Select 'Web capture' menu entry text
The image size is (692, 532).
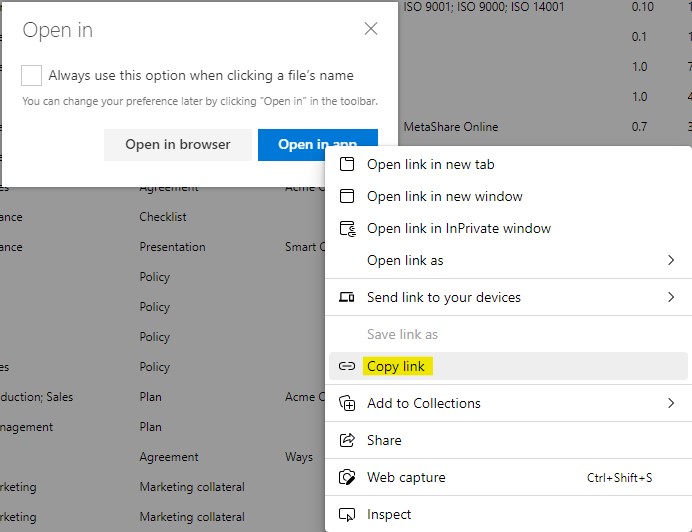tap(406, 477)
